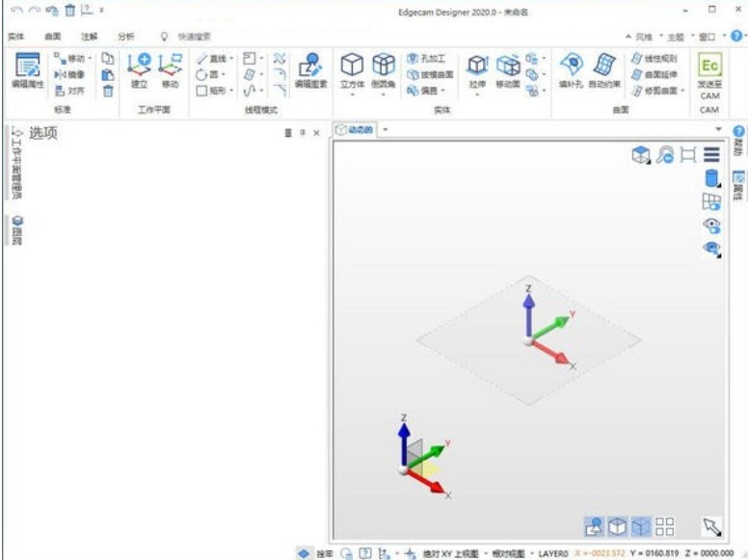Screen dimensions: 748x560
Task: Expand the 矩形 rectangle dropdown
Action: point(231,91)
